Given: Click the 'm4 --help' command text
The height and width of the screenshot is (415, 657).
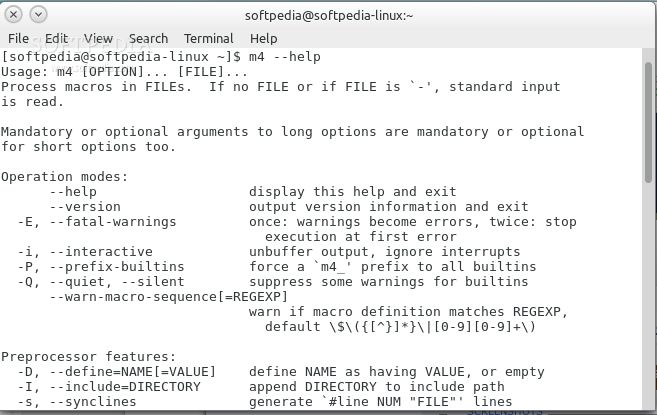Looking at the screenshot, I should [285, 57].
